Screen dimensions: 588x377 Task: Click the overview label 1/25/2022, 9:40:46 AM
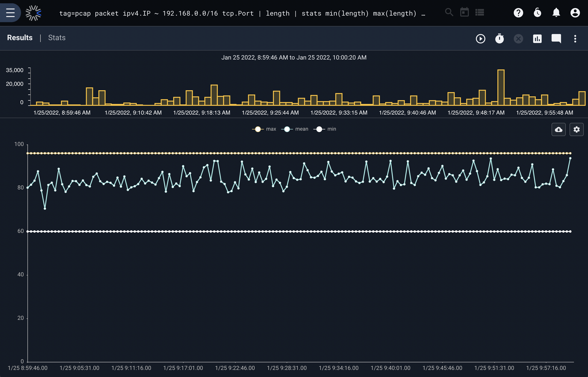pos(407,113)
